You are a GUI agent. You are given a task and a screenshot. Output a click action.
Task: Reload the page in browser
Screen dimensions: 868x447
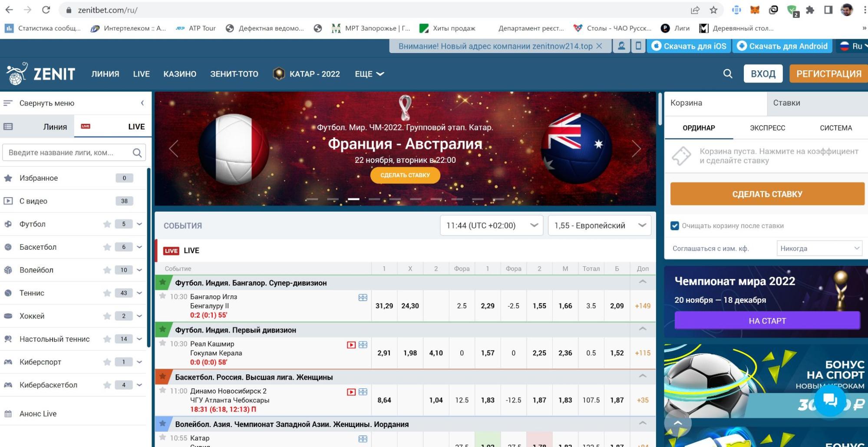46,10
